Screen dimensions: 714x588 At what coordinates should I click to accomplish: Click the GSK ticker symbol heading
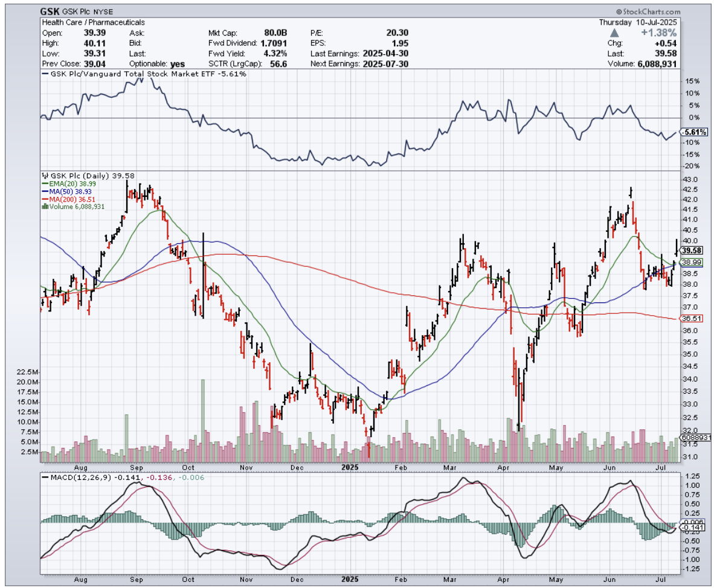[x=50, y=11]
